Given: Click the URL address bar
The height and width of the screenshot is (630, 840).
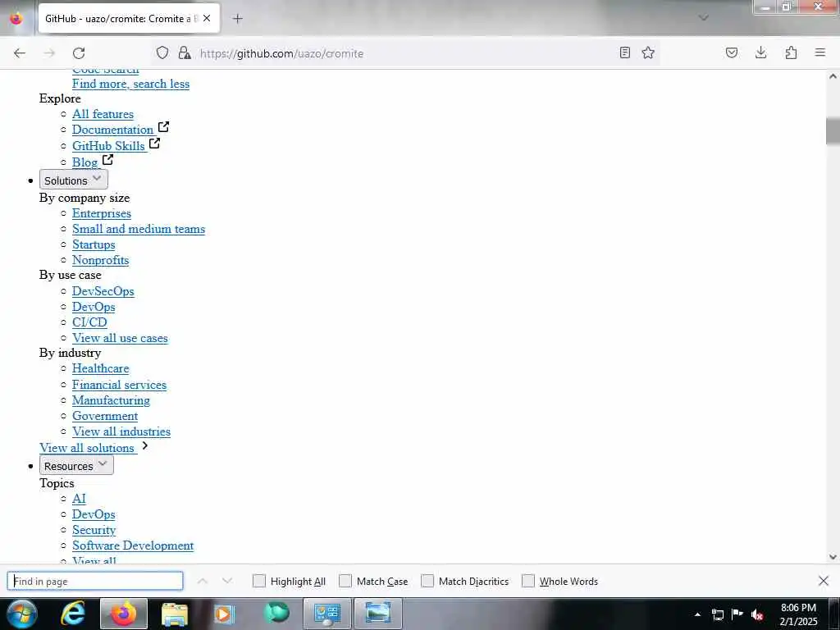Looking at the screenshot, I should [407, 53].
